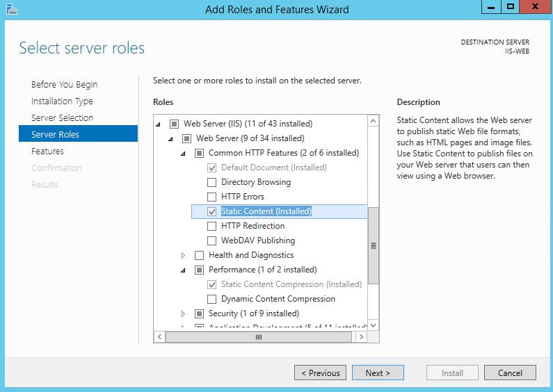Click the scroll up arrow of roles list
The image size is (553, 392).
point(373,121)
